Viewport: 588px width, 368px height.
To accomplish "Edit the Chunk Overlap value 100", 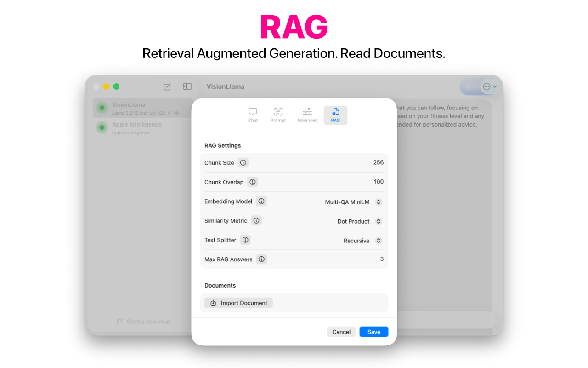I will pos(379,182).
